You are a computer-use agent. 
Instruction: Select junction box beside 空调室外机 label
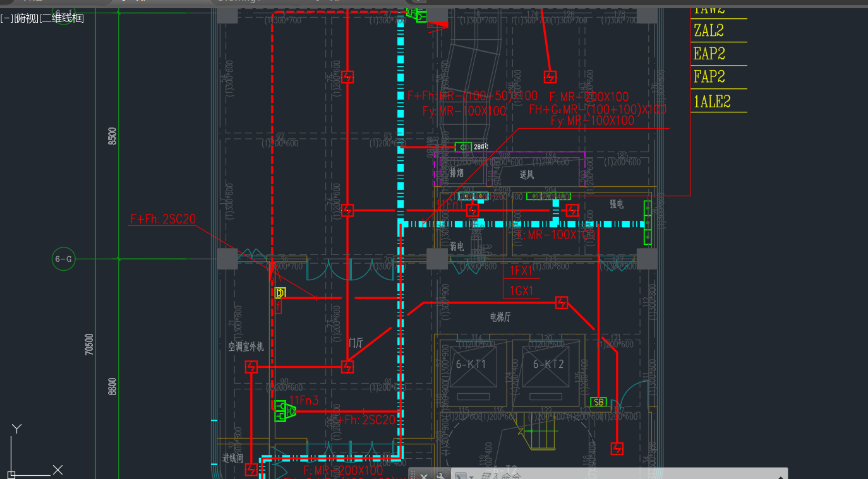pos(251,367)
